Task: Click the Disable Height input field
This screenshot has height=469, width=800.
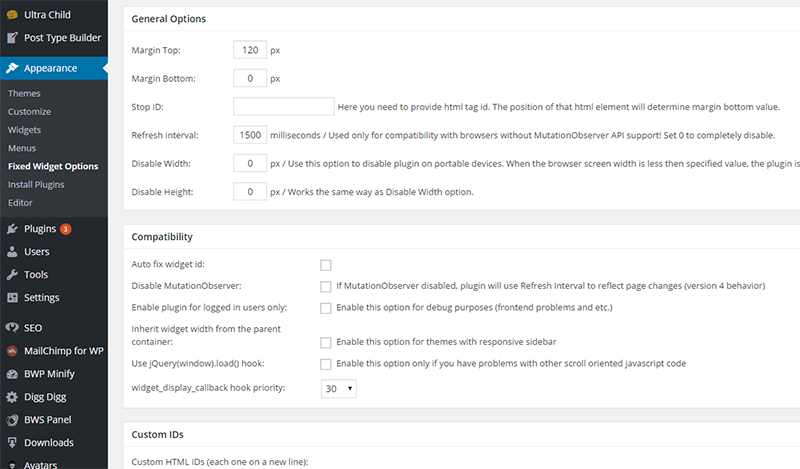Action: 250,192
